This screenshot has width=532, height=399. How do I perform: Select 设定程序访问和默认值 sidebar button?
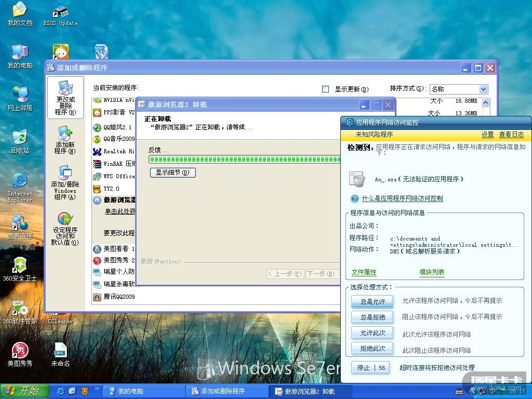pos(65,229)
